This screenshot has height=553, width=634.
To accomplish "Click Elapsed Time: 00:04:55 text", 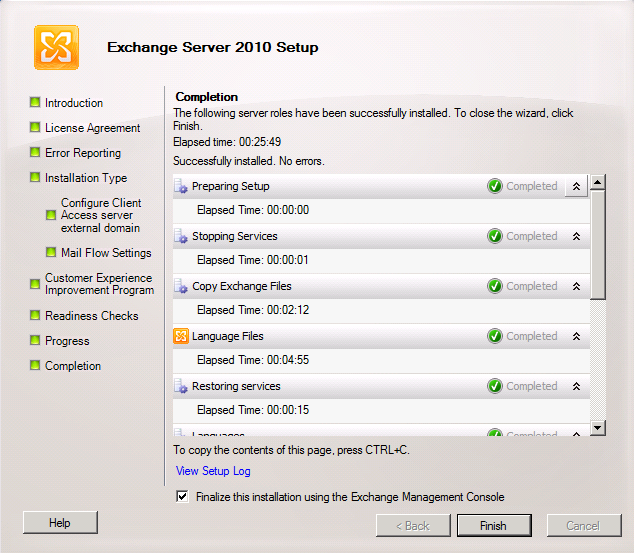I will [253, 360].
